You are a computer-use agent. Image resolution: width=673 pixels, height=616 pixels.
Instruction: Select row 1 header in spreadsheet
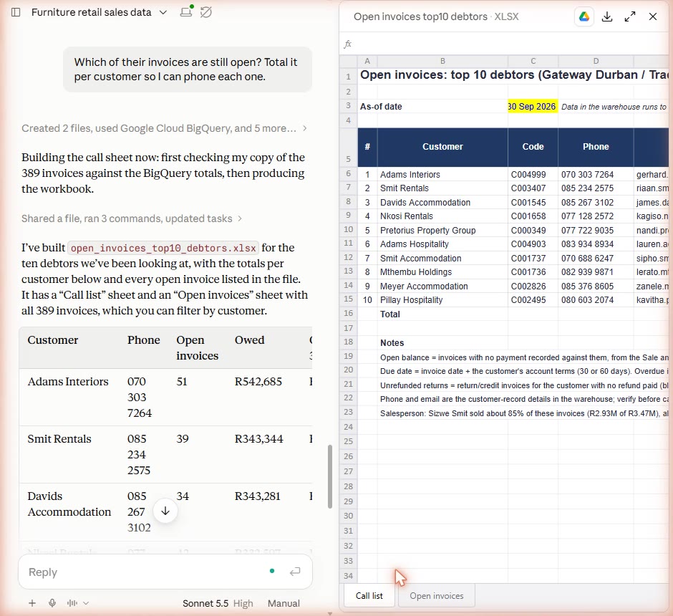click(349, 77)
